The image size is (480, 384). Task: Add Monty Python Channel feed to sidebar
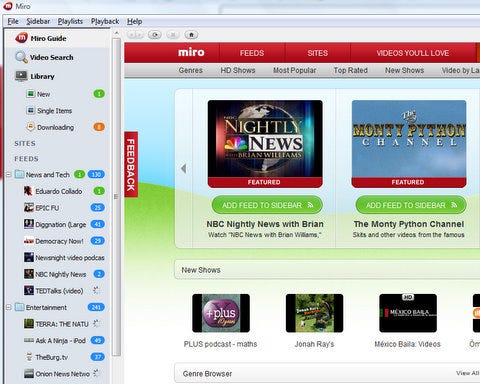(411, 205)
